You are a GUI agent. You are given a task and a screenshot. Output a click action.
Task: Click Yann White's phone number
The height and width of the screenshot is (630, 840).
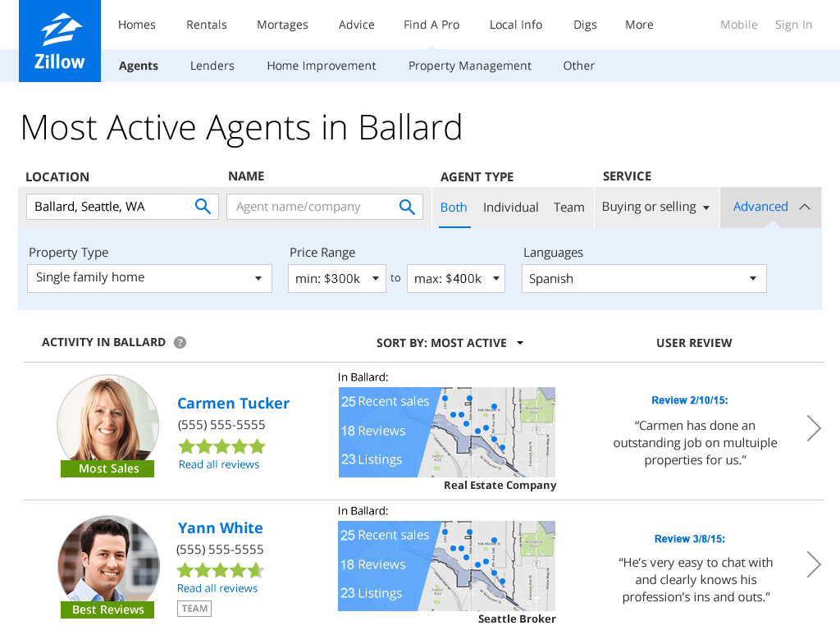point(220,550)
